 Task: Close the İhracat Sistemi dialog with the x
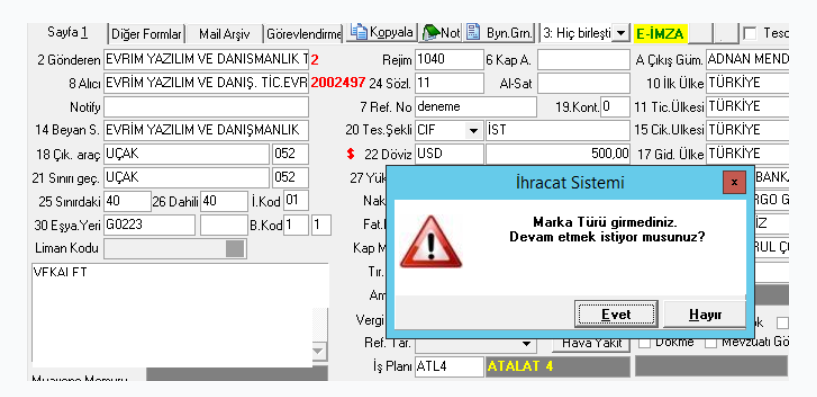click(x=734, y=182)
